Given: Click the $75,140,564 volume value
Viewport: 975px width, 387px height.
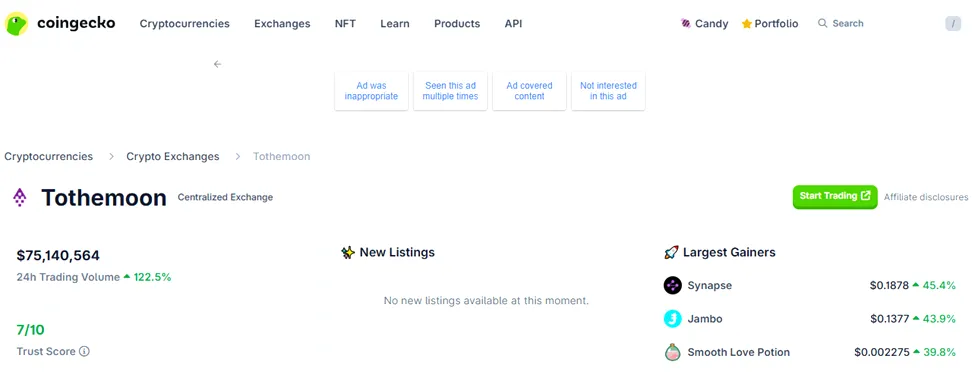Looking at the screenshot, I should (x=58, y=256).
